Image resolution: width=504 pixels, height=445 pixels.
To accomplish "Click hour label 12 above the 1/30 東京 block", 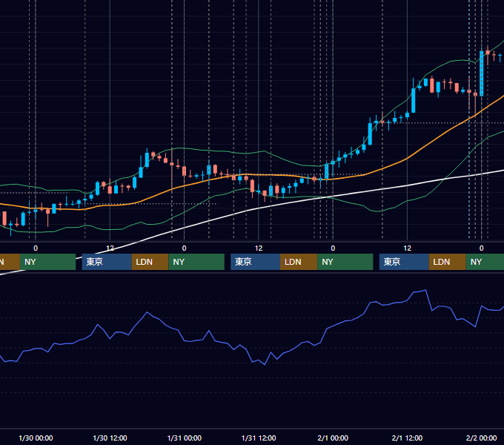I will [x=110, y=248].
